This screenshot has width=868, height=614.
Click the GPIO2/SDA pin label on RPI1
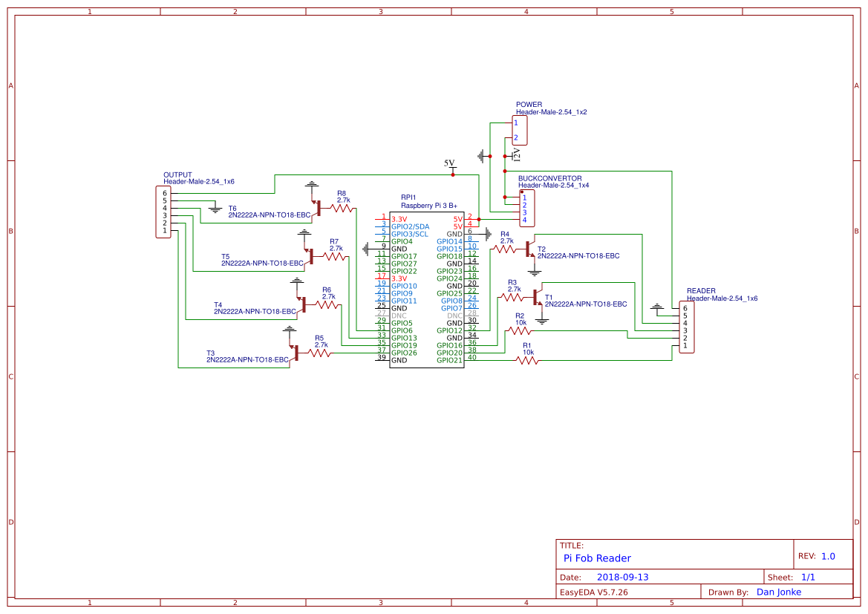(408, 226)
